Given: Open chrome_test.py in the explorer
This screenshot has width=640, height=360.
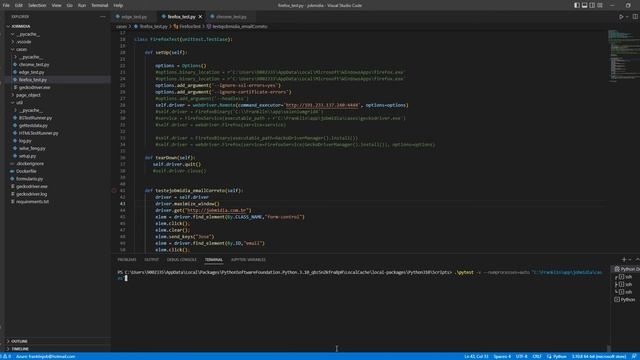Looking at the screenshot, I should 33,64.
